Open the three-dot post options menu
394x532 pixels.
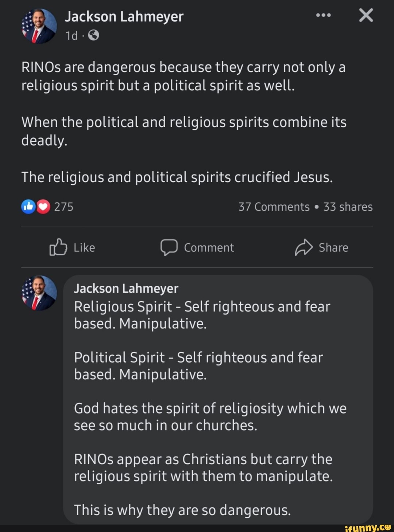coord(323,15)
